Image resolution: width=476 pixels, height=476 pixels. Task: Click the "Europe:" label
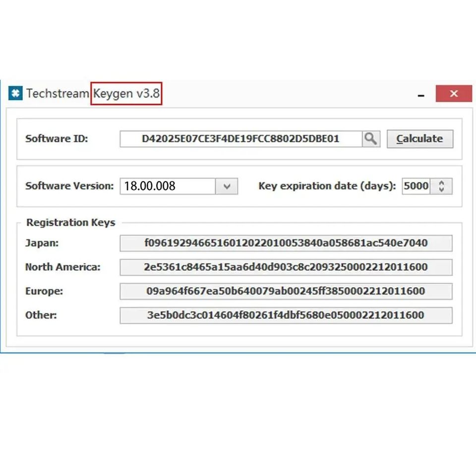(44, 292)
